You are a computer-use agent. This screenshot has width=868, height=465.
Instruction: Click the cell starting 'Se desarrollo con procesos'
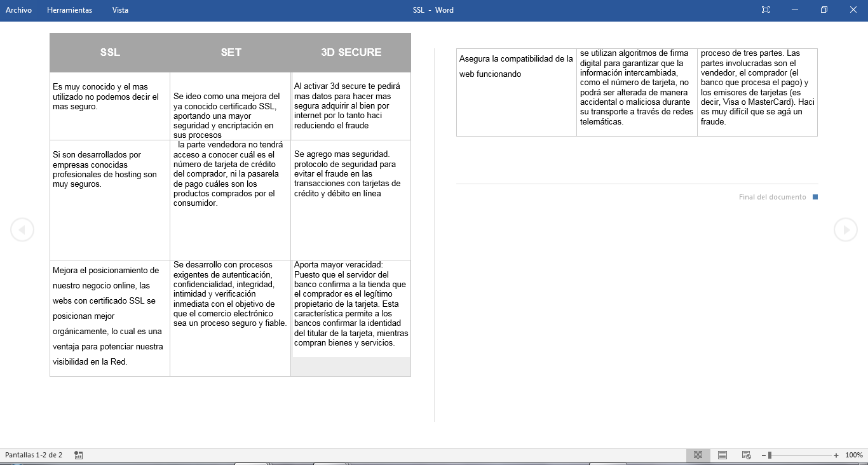coord(231,318)
